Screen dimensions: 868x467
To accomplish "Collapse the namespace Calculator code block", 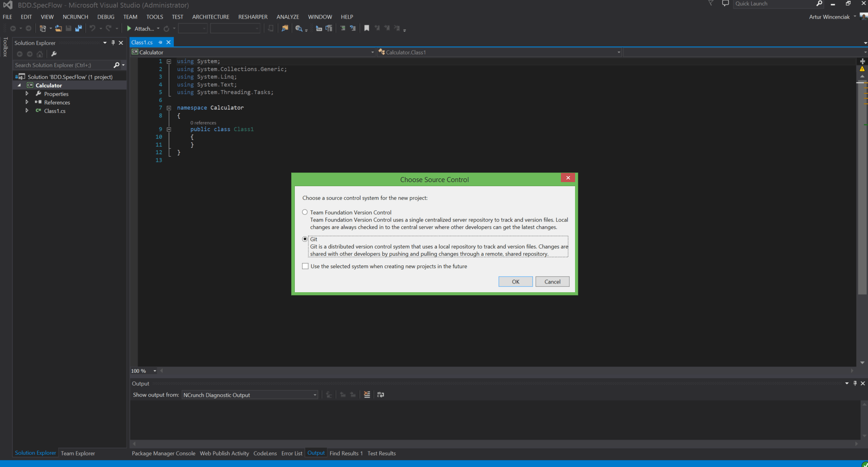I will point(169,108).
